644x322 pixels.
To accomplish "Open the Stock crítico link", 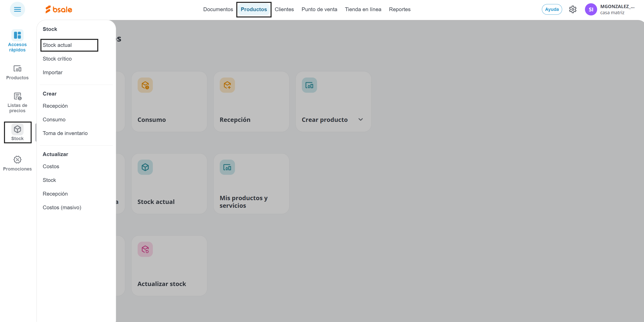I will point(57,59).
